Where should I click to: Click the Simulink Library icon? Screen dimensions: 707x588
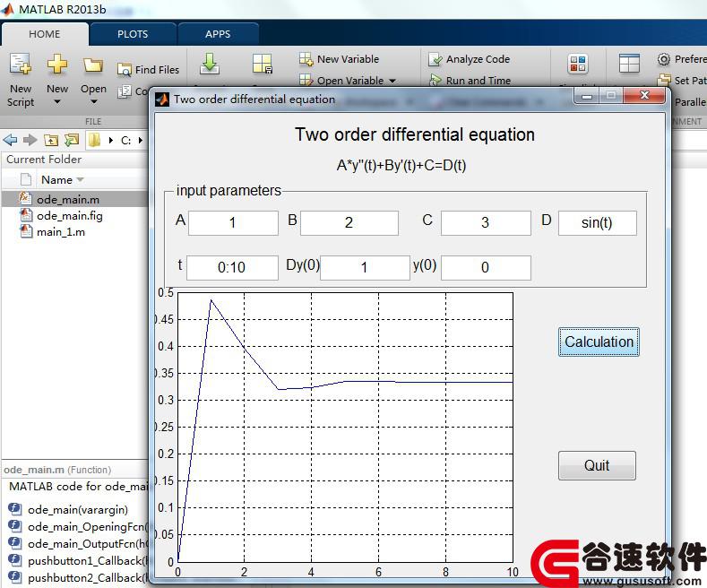tap(578, 64)
